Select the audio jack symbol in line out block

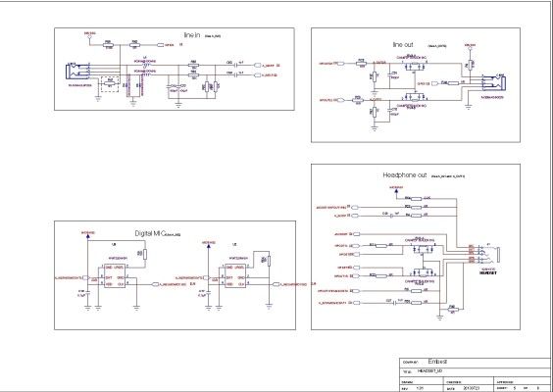[x=495, y=84]
